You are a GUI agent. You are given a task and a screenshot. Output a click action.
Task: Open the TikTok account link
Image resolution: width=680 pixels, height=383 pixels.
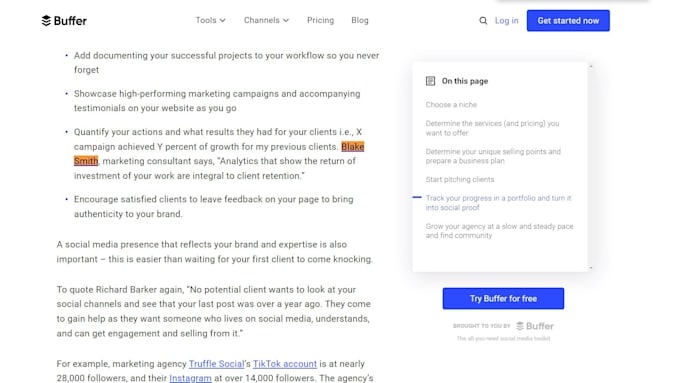[x=285, y=364]
